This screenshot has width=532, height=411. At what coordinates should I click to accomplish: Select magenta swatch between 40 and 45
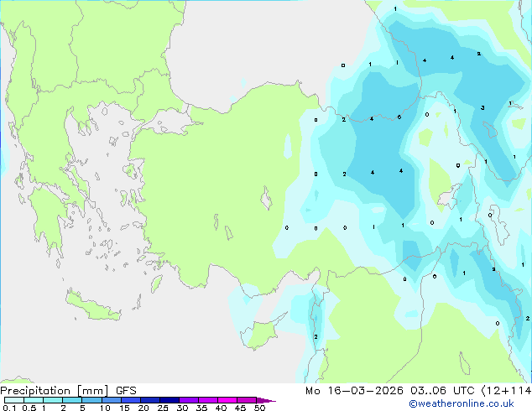227,400
